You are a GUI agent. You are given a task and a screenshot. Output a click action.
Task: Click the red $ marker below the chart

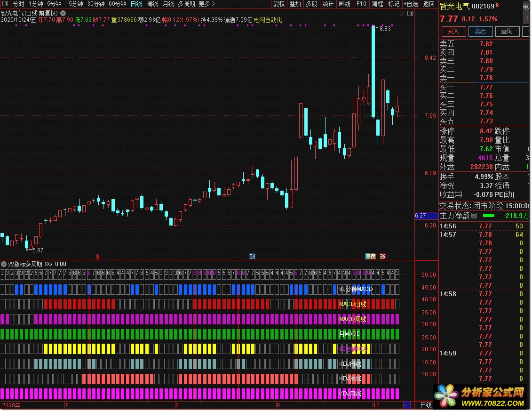[98, 257]
